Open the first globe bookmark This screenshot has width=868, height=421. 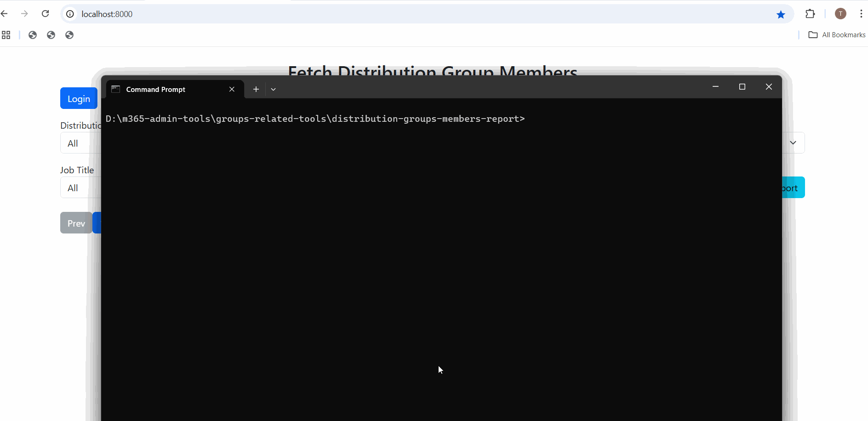point(33,35)
